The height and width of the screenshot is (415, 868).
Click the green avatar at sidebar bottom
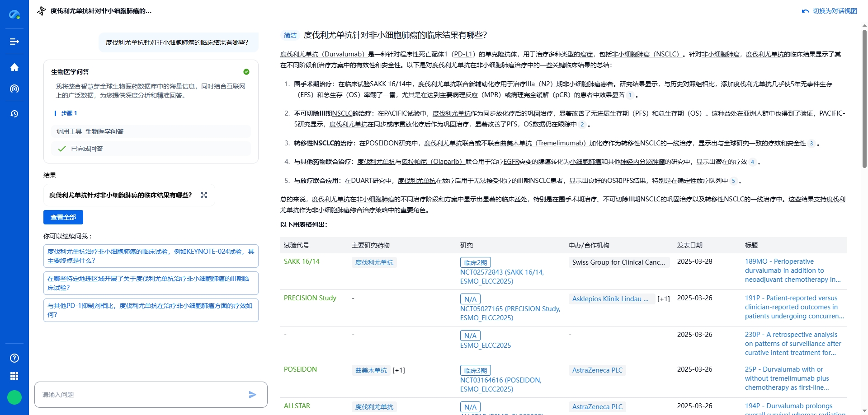[x=14, y=397]
